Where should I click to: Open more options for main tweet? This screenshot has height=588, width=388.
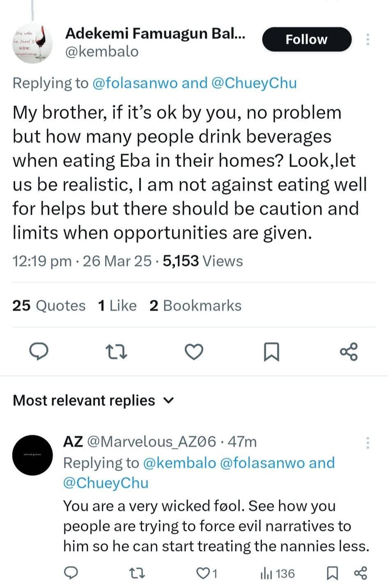(x=367, y=39)
